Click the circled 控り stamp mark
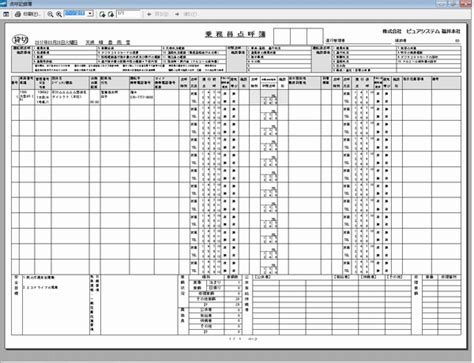The width and height of the screenshot is (474, 363). tap(20, 40)
